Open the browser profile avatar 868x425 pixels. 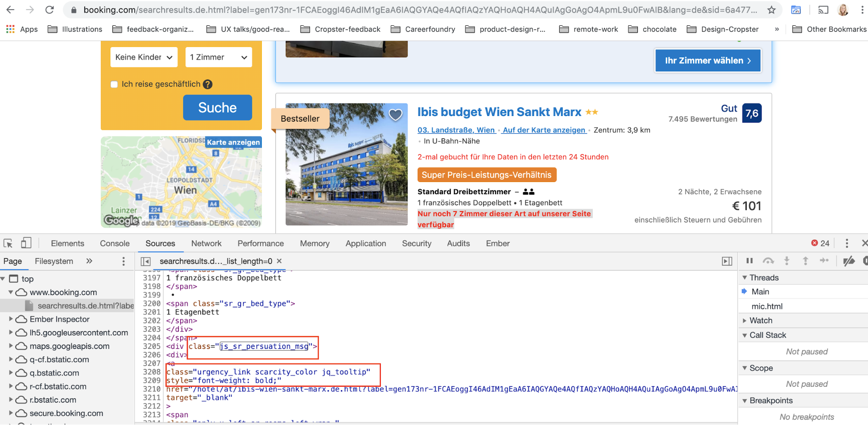click(843, 10)
